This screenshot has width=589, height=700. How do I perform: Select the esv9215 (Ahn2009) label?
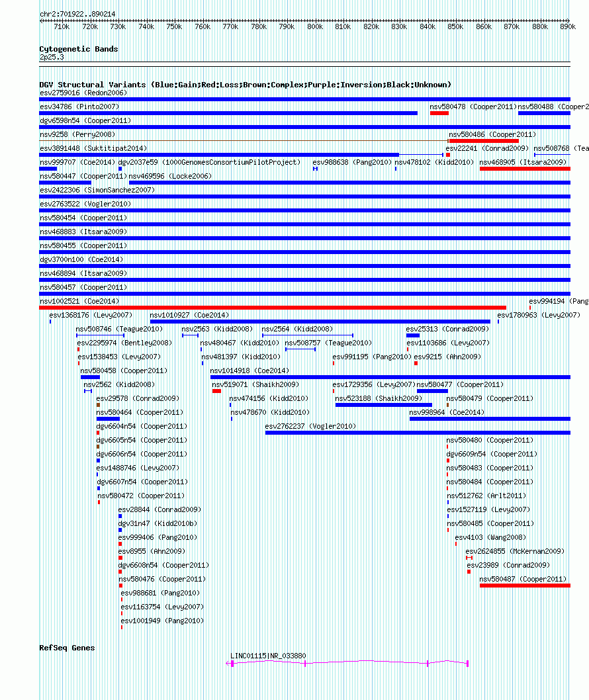tap(447, 356)
